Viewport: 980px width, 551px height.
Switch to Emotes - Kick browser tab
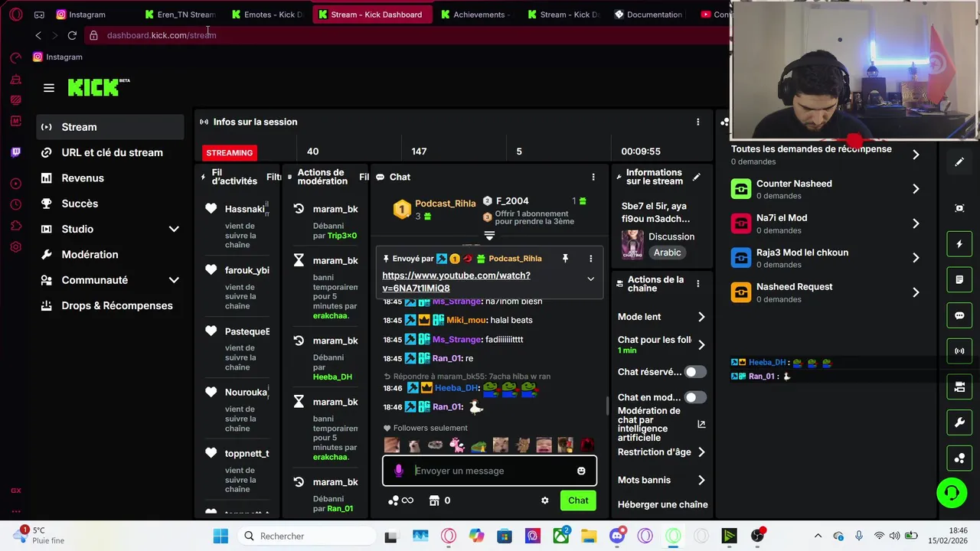267,15
